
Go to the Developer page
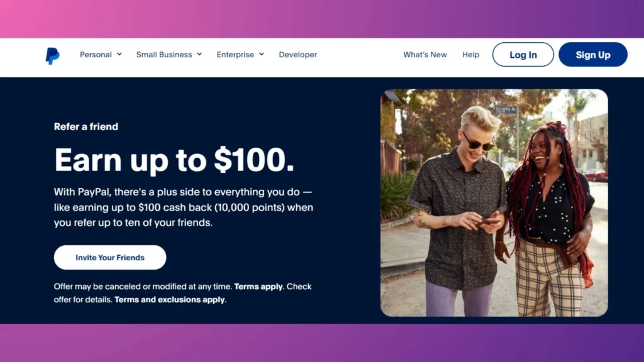[297, 55]
